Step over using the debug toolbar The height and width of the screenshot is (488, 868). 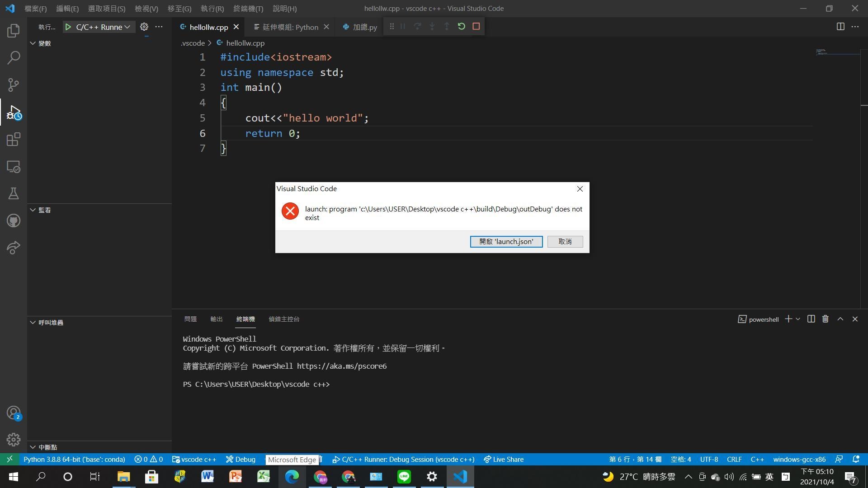[417, 26]
